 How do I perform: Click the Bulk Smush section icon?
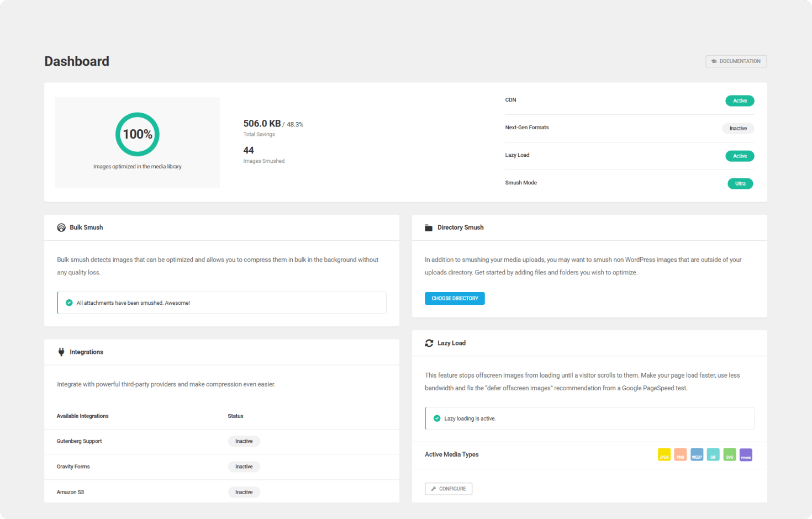point(61,227)
